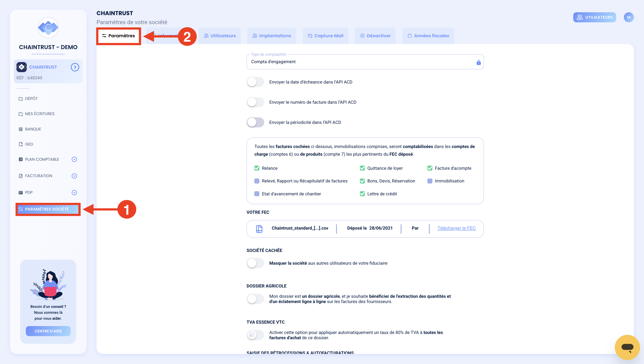Click the lock icon in Type de comptabilité

[478, 62]
